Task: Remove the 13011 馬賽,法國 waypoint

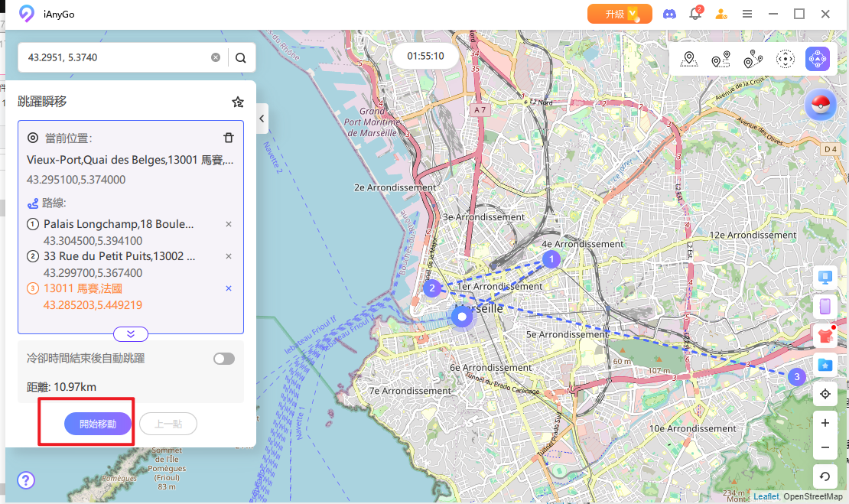Action: pyautogui.click(x=229, y=288)
